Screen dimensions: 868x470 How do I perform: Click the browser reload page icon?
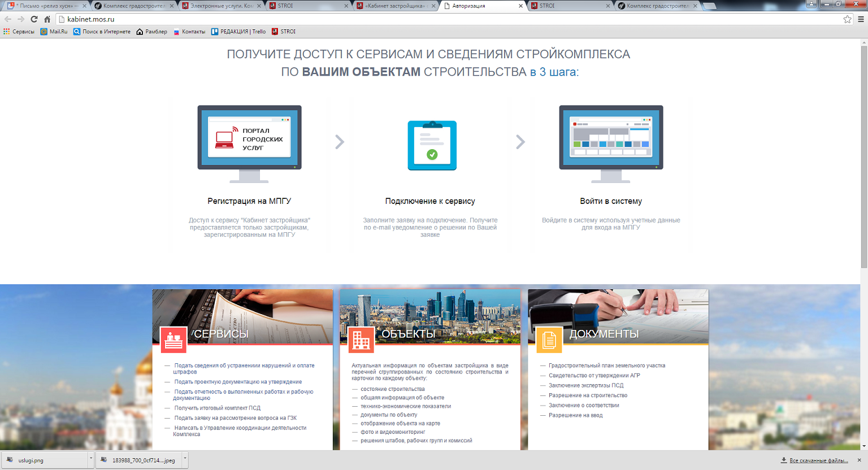(34, 19)
